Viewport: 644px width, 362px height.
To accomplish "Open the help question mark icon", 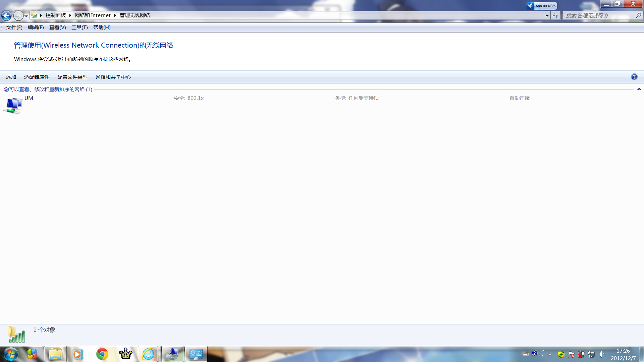I will click(634, 77).
